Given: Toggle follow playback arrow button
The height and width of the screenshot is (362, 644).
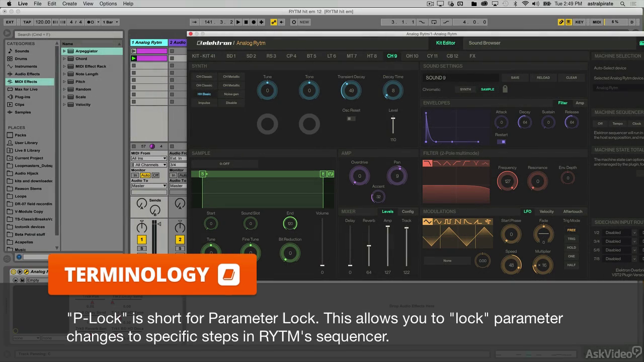Looking at the screenshot, I should coord(195,22).
